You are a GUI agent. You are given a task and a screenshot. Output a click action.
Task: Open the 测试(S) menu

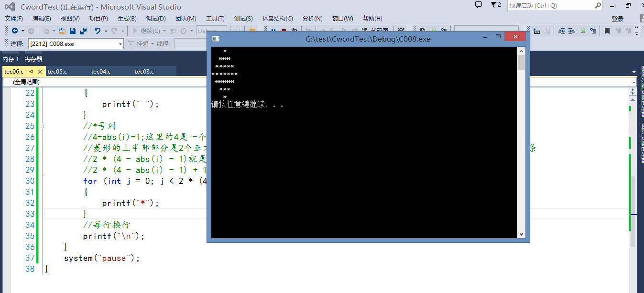(243, 19)
